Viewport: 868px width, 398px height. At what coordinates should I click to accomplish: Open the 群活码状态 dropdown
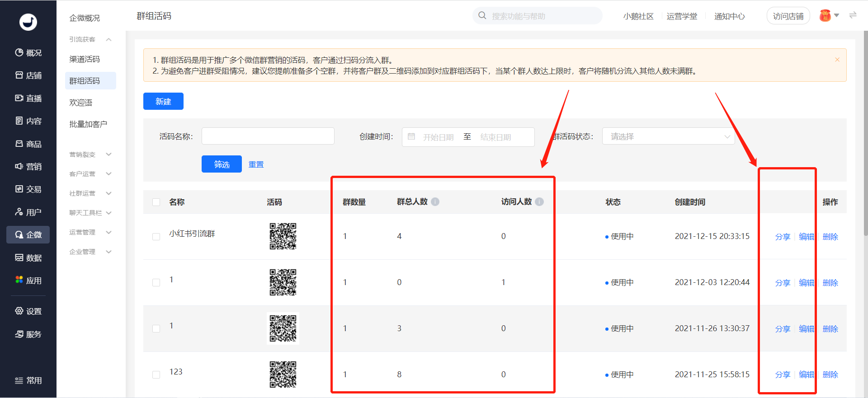pos(668,136)
